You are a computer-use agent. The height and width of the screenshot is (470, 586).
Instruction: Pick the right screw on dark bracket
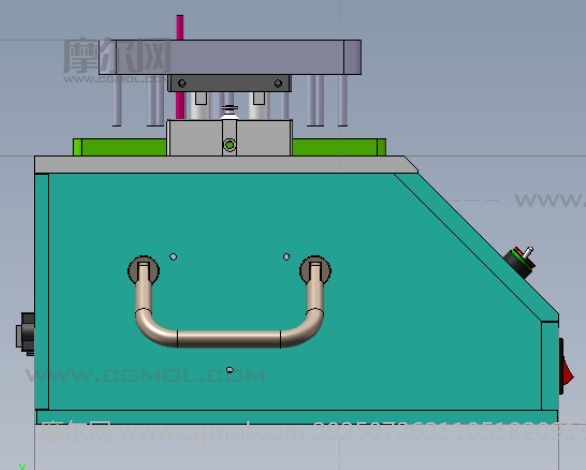click(278, 83)
